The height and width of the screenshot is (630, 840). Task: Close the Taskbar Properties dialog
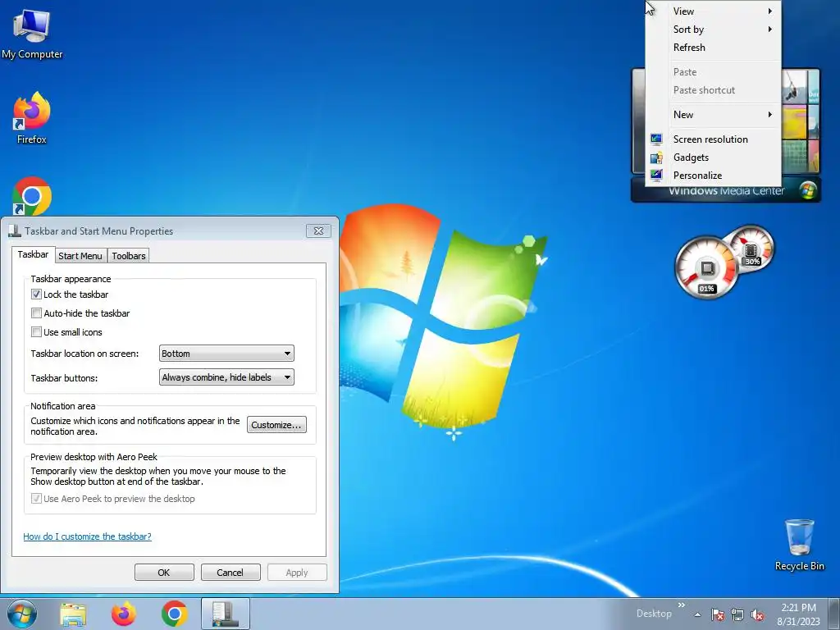[318, 231]
